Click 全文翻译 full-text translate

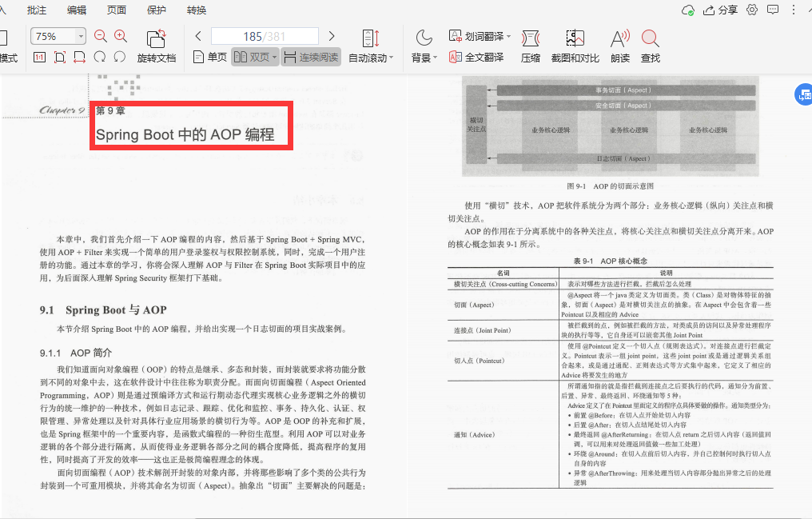[476, 57]
